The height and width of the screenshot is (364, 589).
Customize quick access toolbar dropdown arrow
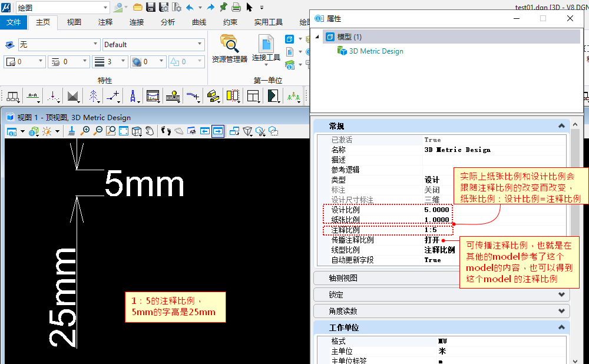pos(262,8)
